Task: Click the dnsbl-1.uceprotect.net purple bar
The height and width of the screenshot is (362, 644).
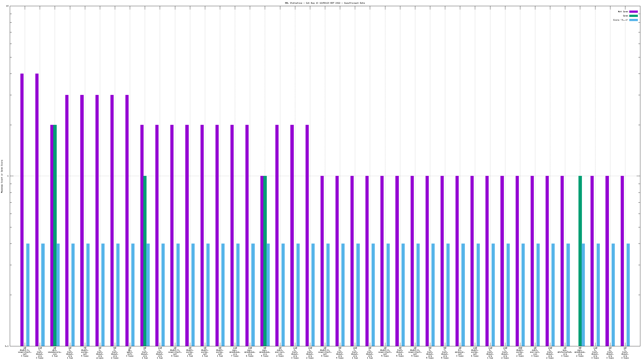Action: (x=22, y=210)
